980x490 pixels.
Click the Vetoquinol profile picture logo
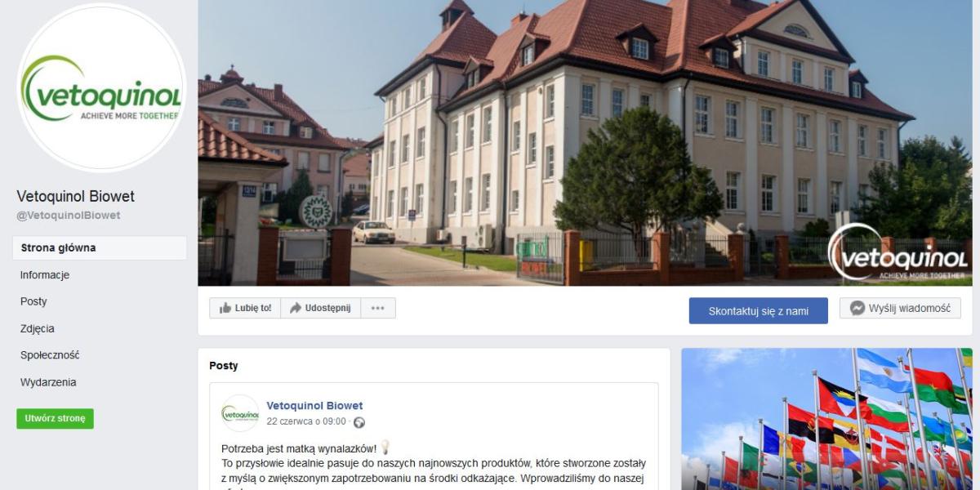pyautogui.click(x=101, y=88)
